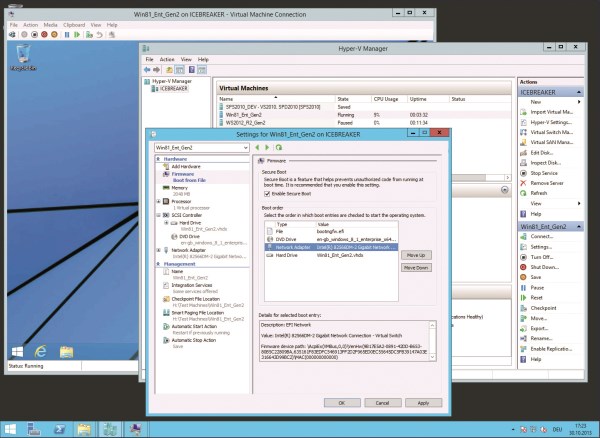Open File menu in Hyper-V Manager
The width and height of the screenshot is (600, 438).
149,59
